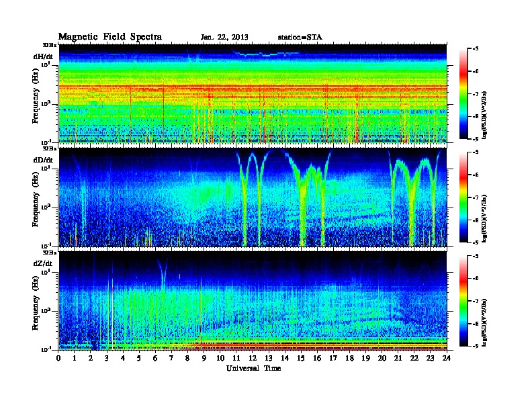532x411 pixels.
Task: Click hour 21 on the time axis
Action: click(398, 358)
